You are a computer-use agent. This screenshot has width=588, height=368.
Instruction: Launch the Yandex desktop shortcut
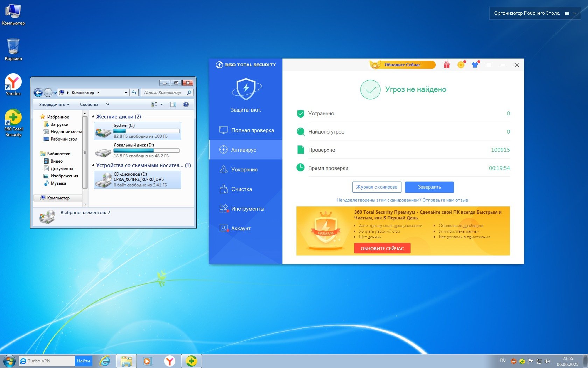(13, 84)
